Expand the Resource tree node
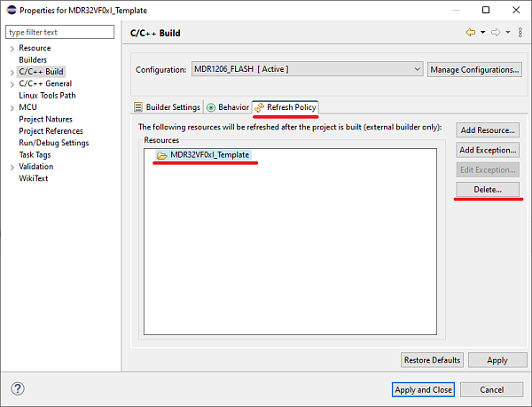 (x=12, y=49)
